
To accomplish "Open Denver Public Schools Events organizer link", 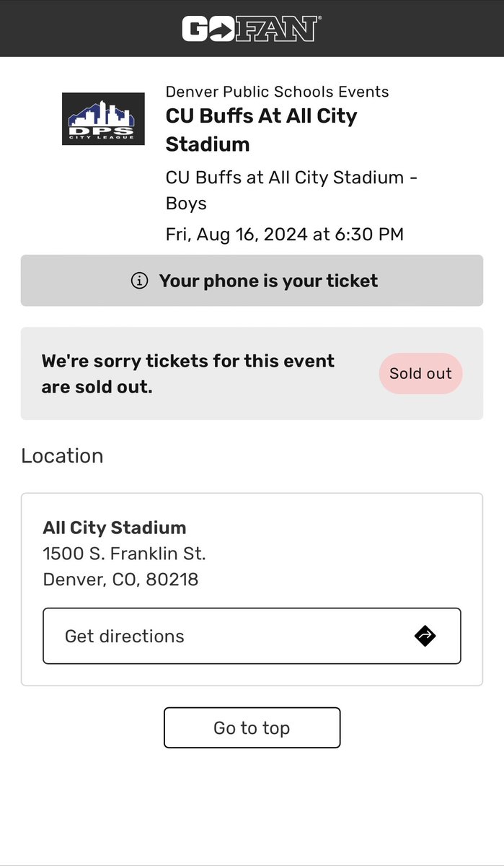I will pos(277,92).
